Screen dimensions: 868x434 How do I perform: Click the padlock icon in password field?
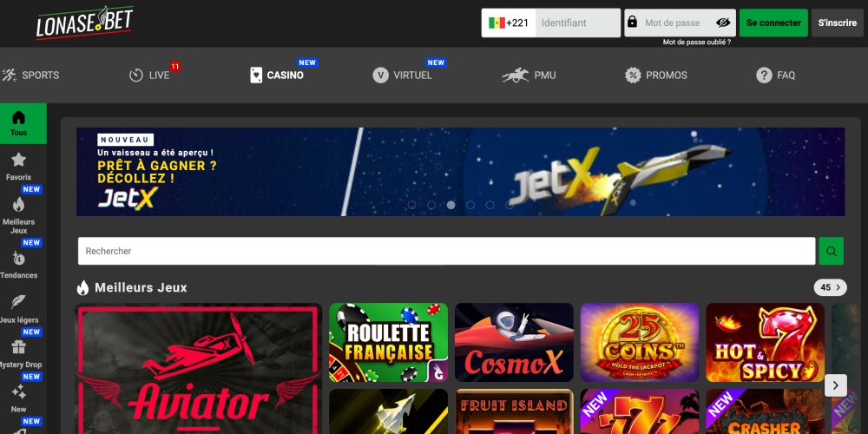[632, 23]
